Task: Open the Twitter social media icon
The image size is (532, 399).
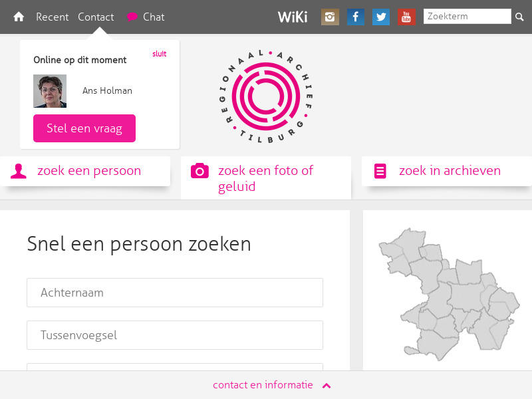Action: 380,17
